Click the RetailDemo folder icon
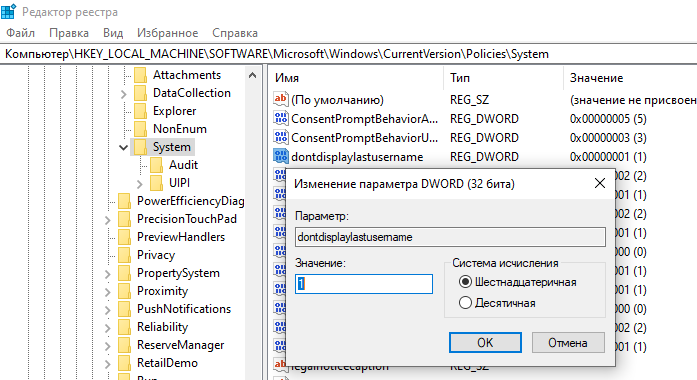697x380 pixels. pos(124,363)
